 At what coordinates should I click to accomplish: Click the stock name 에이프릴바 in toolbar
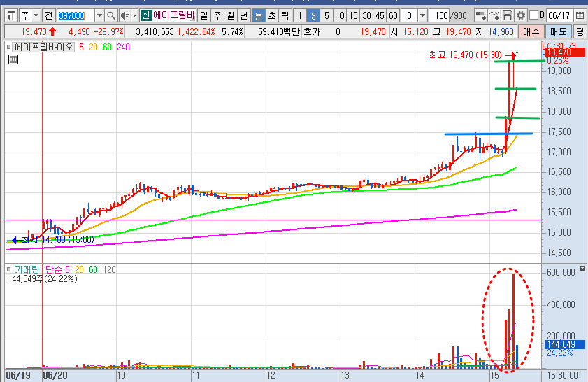click(x=174, y=15)
